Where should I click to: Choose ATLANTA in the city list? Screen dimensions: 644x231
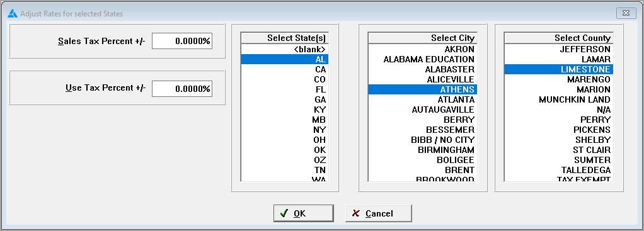[423, 99]
